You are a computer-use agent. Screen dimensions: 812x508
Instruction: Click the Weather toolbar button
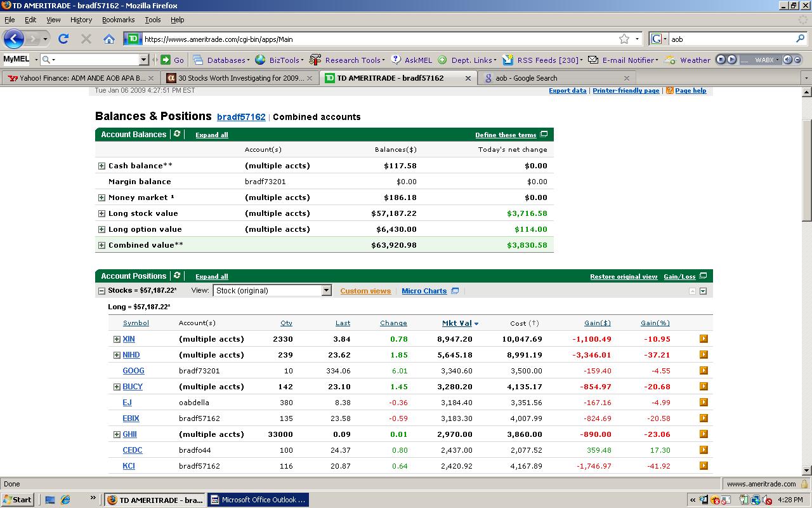click(695, 60)
